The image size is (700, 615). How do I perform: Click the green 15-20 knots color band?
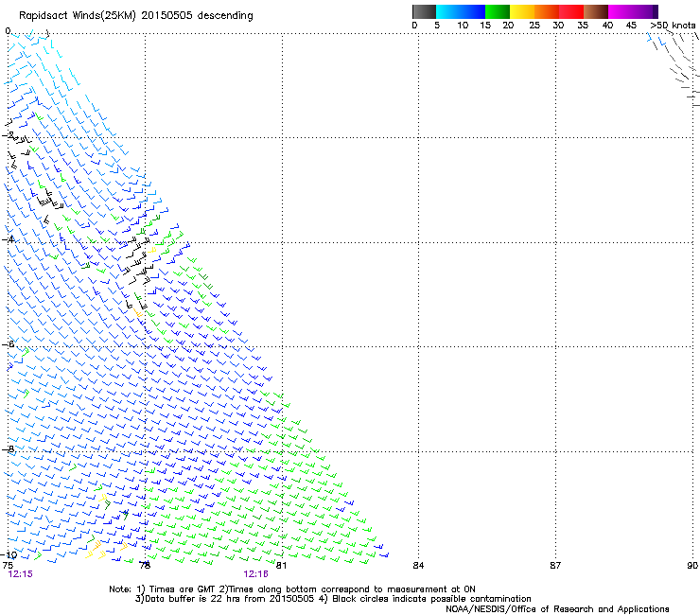pos(498,11)
